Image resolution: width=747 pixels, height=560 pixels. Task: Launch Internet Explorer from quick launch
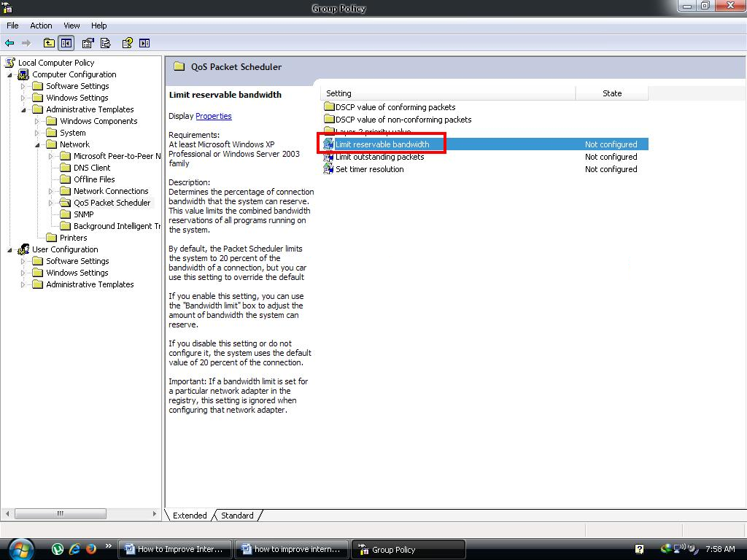tap(74, 549)
